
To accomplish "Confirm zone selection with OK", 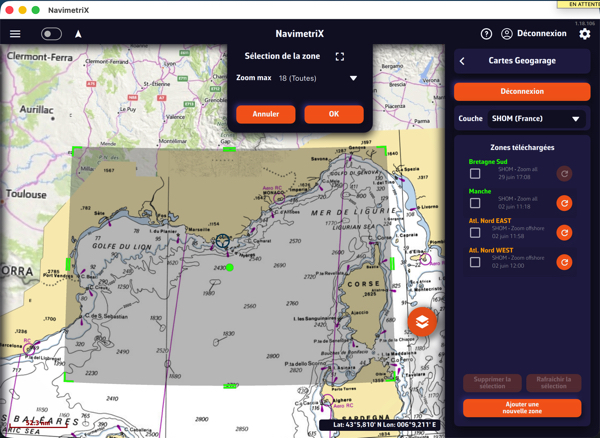I will coord(334,114).
